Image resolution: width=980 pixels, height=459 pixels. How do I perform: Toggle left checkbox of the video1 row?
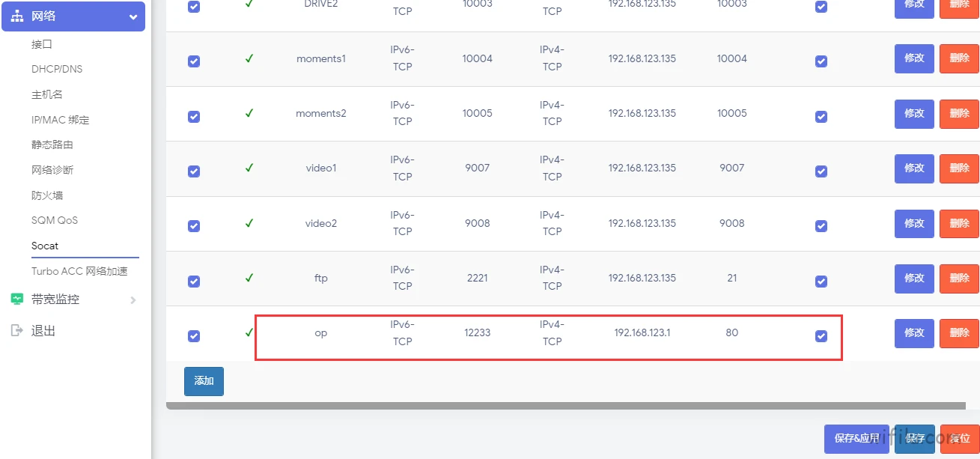[194, 171]
